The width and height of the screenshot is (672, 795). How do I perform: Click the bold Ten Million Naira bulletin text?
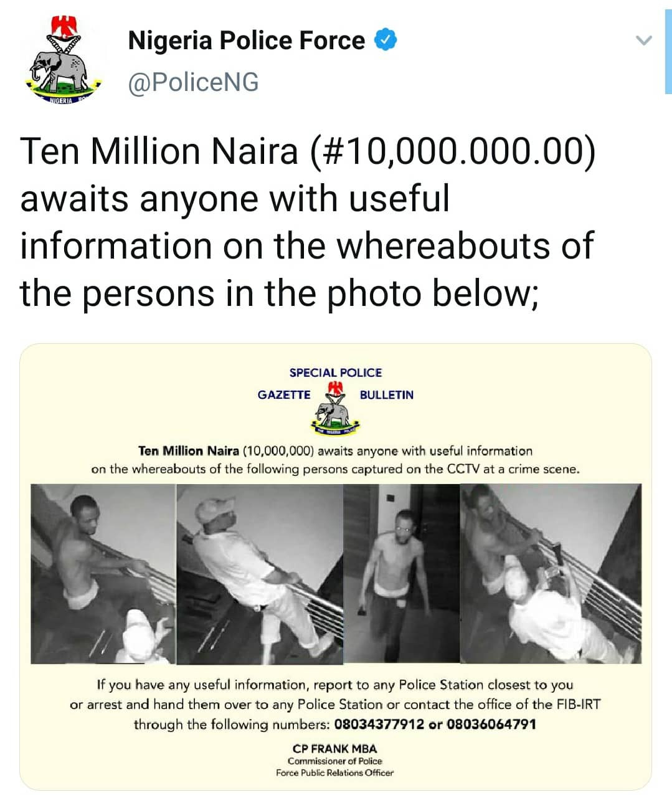click(x=188, y=451)
